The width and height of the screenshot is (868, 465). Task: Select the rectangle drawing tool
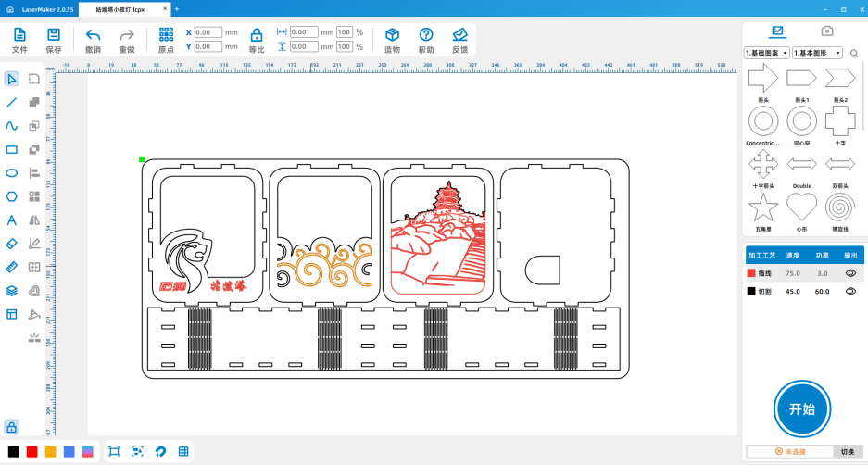pyautogui.click(x=12, y=149)
